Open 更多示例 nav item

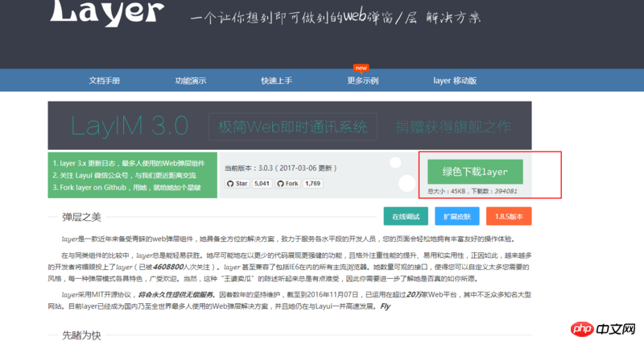[x=363, y=81]
